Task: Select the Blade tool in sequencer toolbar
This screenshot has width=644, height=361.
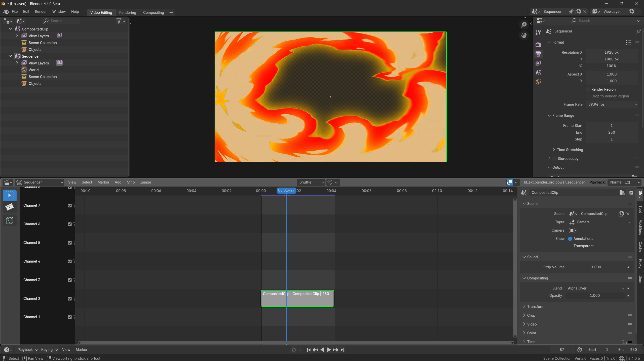Action: click(10, 207)
